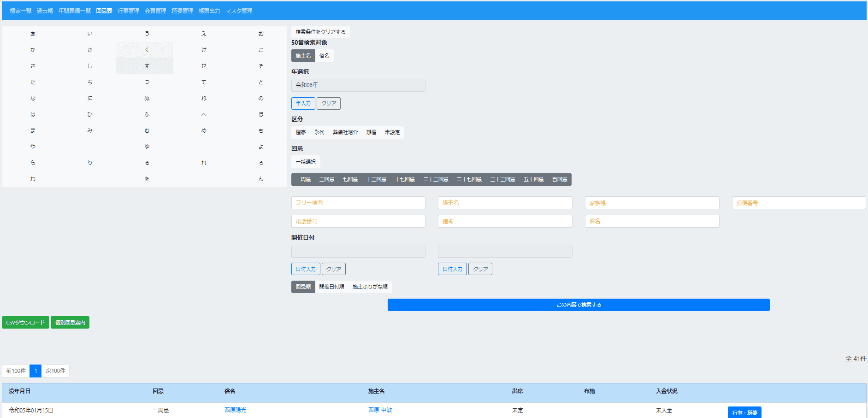
Task: Open 日付入力 for the start date
Action: 305,269
